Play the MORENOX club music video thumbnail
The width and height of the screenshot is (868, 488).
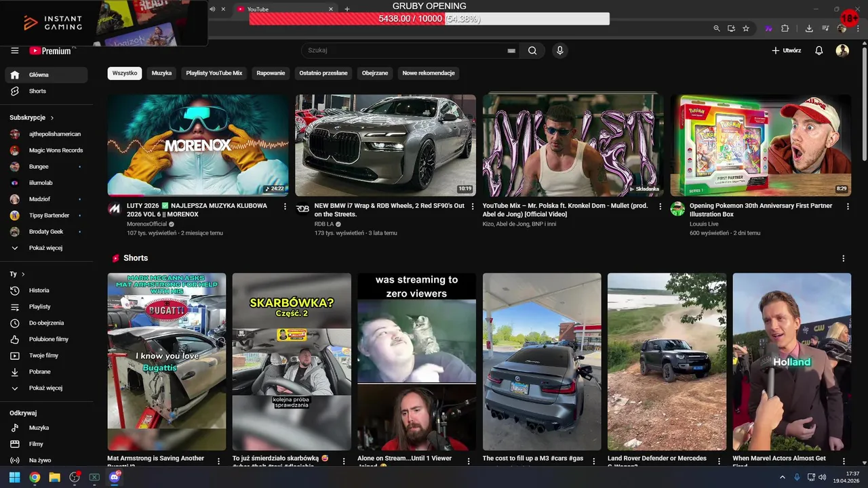click(198, 145)
